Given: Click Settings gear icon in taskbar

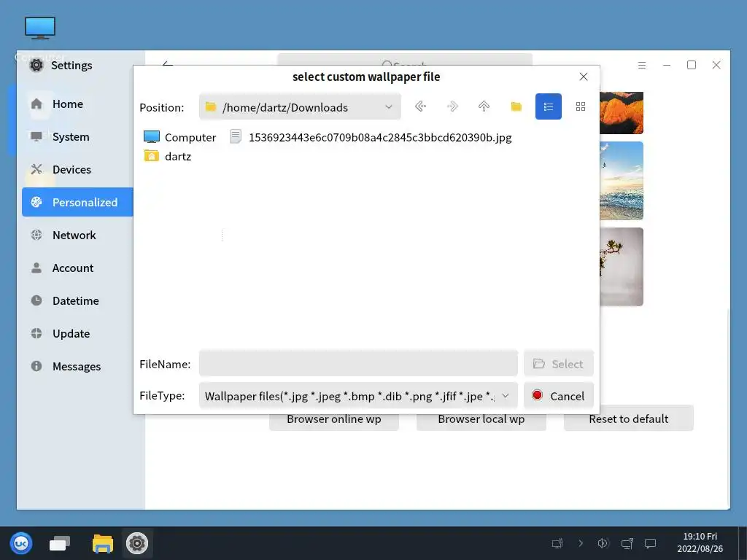Looking at the screenshot, I should 137,543.
